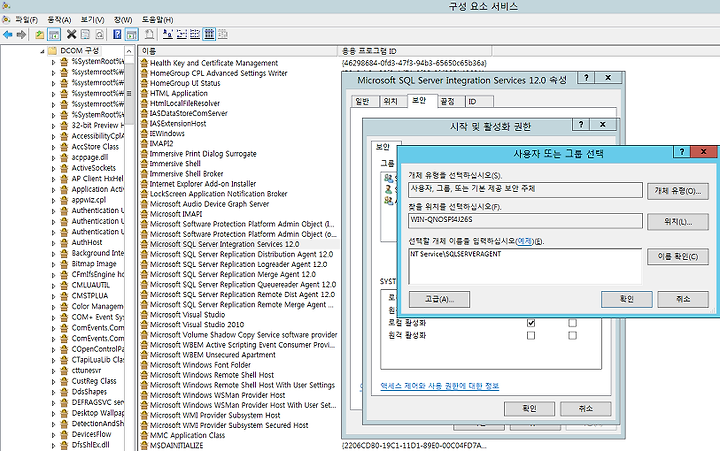
Task: Toggle 로컬 활성화 deny checkbox
Action: [x=572, y=323]
